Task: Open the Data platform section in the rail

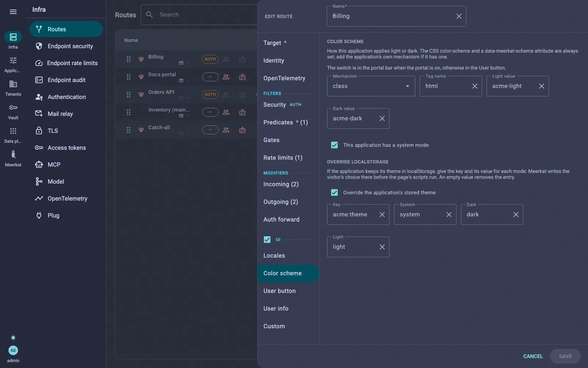Action: [x=13, y=135]
